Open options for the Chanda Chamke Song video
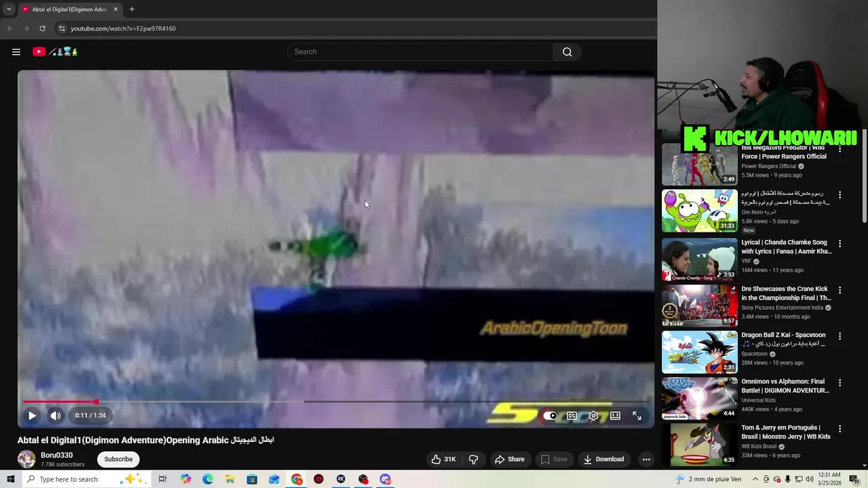Viewport: 868px width, 488px height. click(x=840, y=243)
